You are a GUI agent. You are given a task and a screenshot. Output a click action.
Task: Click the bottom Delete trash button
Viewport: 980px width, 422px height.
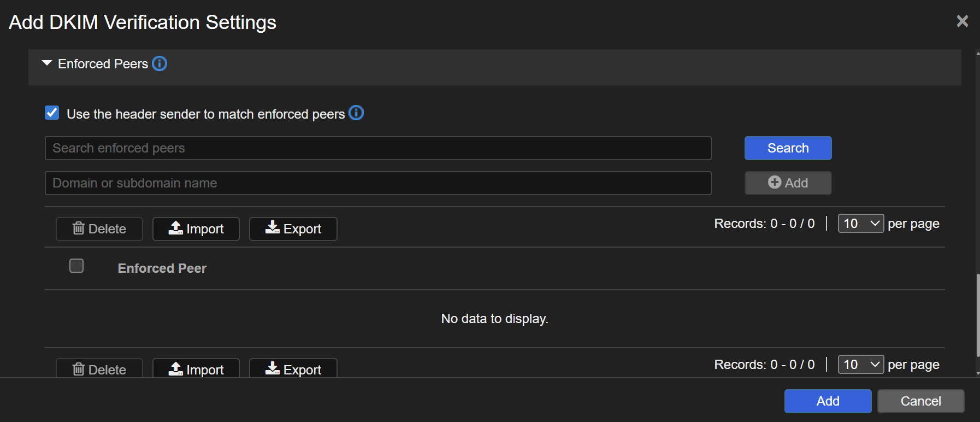pos(99,369)
